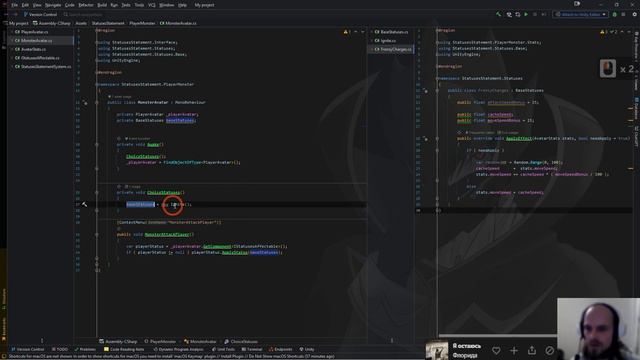The width and height of the screenshot is (640, 360).
Task: Open the Navigate menu
Action: (x=53, y=5)
